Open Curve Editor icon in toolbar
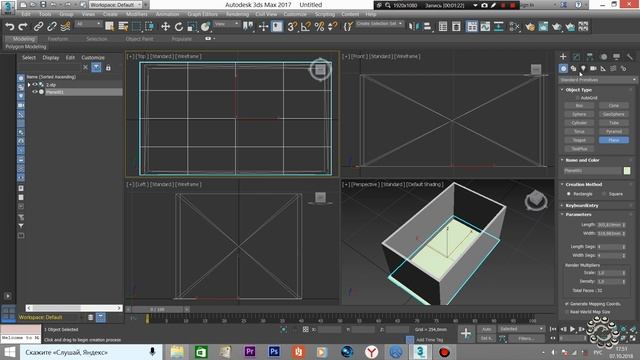The image size is (640, 360). coord(485,27)
